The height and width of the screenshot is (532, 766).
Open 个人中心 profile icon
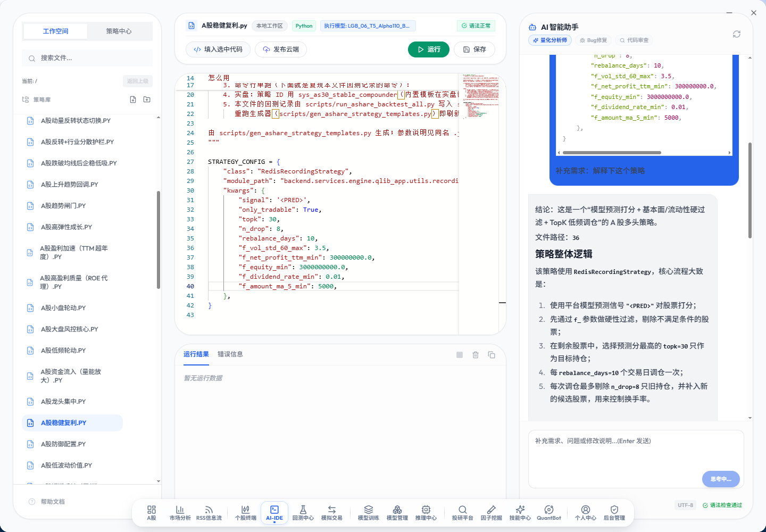[585, 513]
